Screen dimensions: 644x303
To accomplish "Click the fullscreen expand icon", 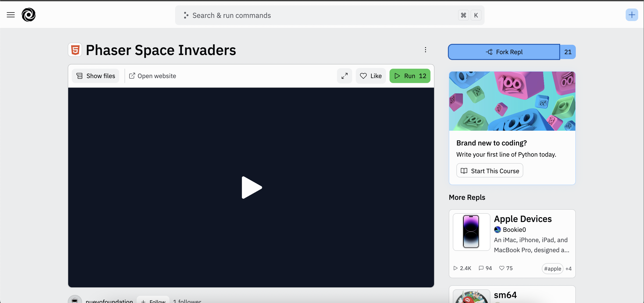I will click(x=344, y=76).
